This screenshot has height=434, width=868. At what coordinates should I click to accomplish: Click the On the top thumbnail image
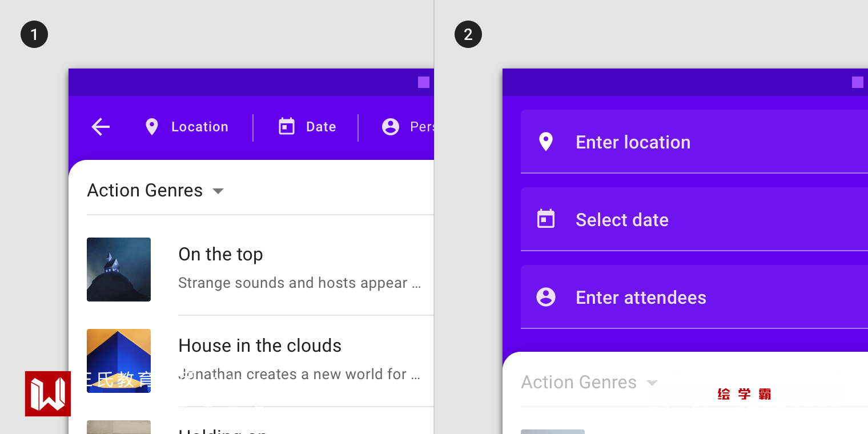tap(119, 270)
